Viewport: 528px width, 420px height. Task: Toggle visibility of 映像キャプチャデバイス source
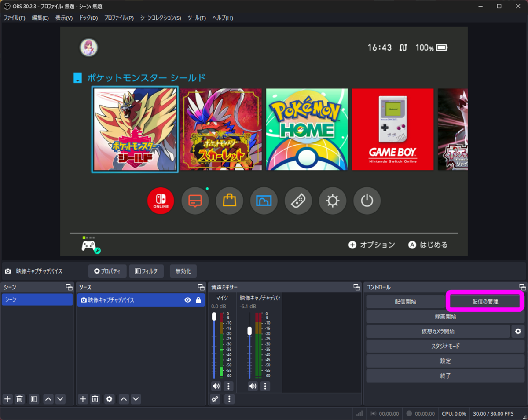tap(188, 300)
